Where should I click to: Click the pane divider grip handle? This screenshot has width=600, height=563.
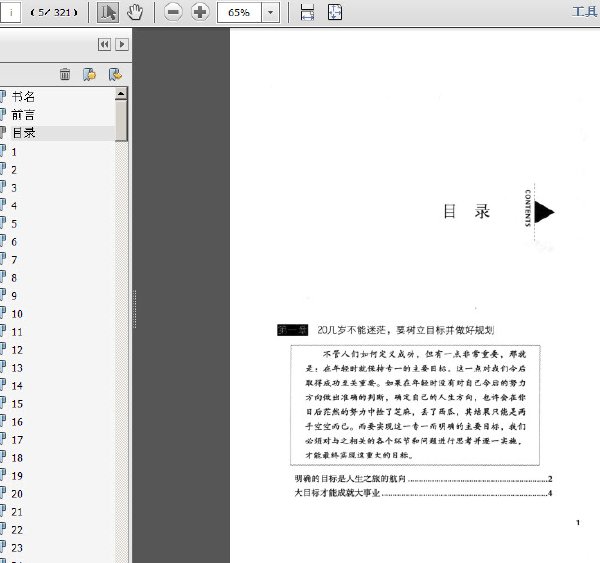click(135, 309)
